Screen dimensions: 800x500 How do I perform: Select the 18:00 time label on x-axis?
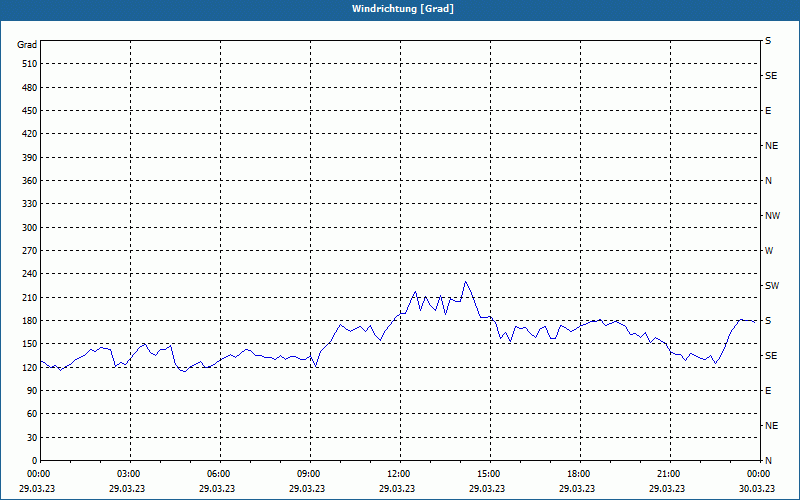tap(580, 474)
